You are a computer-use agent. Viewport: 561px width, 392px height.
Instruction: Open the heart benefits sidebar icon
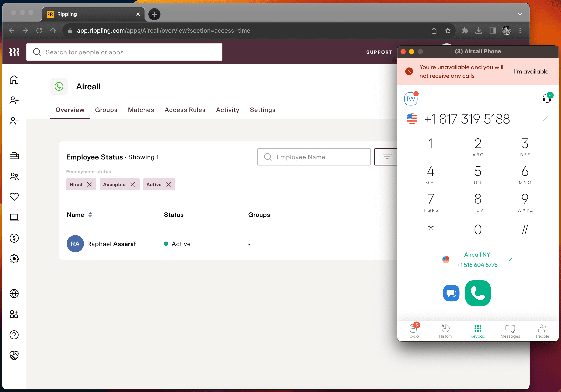[x=14, y=196]
